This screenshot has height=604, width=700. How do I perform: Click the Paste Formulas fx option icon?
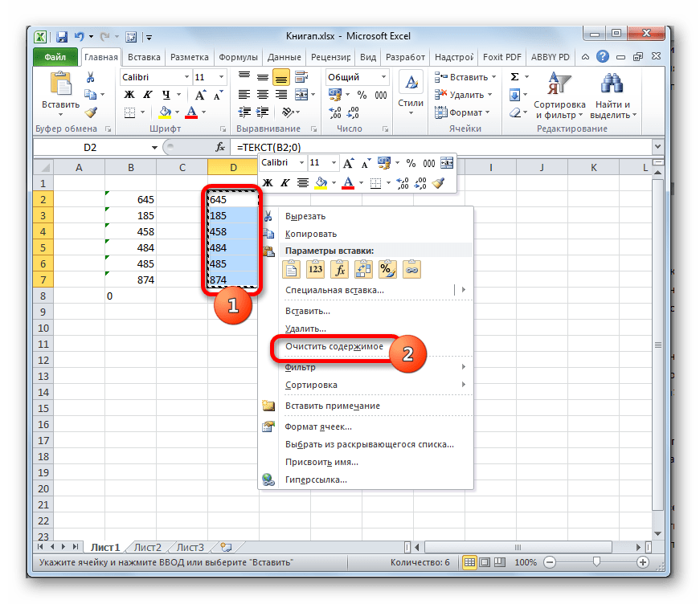(x=339, y=269)
